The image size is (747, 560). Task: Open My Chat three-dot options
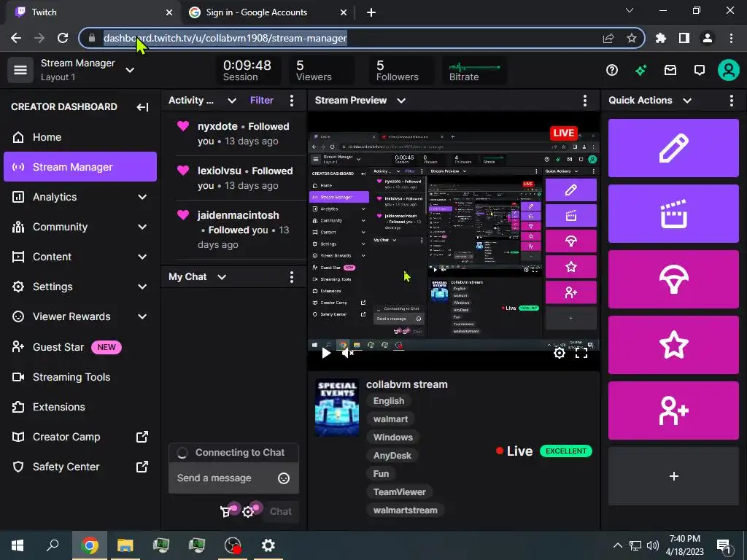click(x=292, y=277)
